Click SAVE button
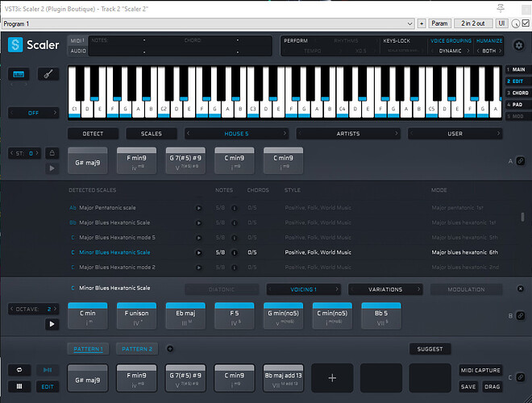Screen dimensions: 532x403 (x=468, y=386)
